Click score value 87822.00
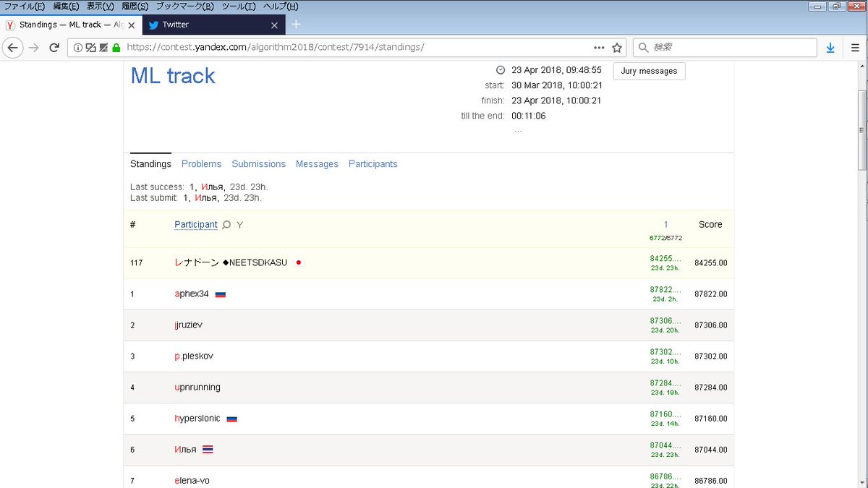This screenshot has height=488, width=868. point(711,294)
